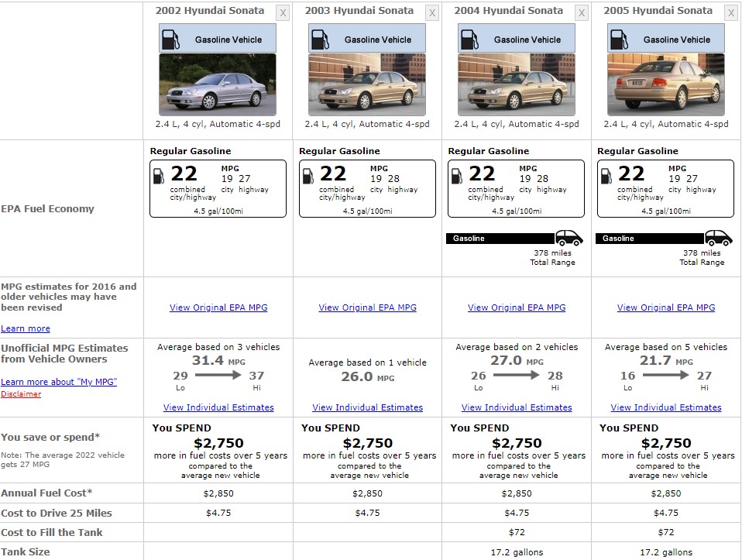Click the Lo-to-Hi arrow for 2004 Sonata owner MPG

point(517,375)
